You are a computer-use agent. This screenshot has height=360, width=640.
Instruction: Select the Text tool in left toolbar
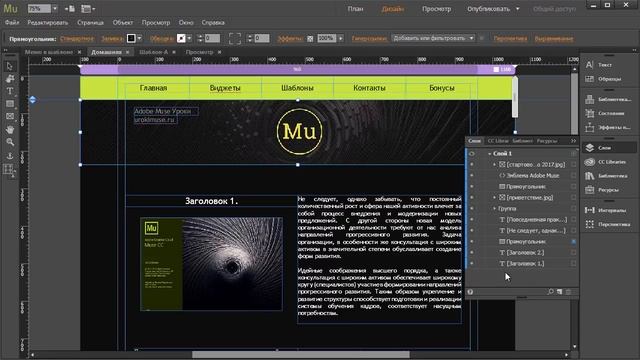coord(10,91)
